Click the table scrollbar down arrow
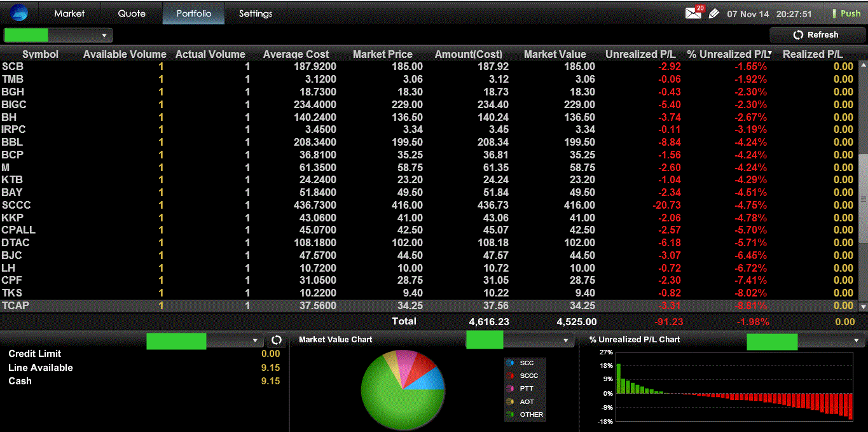The width and height of the screenshot is (868, 432). 863,306
